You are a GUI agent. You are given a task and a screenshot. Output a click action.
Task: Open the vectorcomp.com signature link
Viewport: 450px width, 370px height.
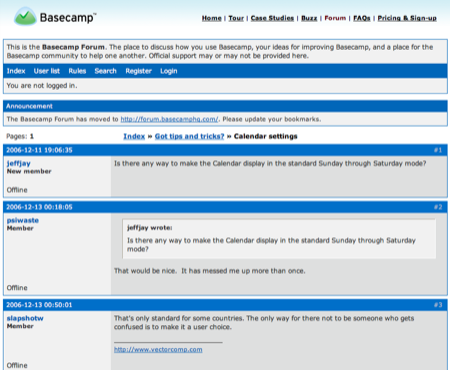coord(158,349)
